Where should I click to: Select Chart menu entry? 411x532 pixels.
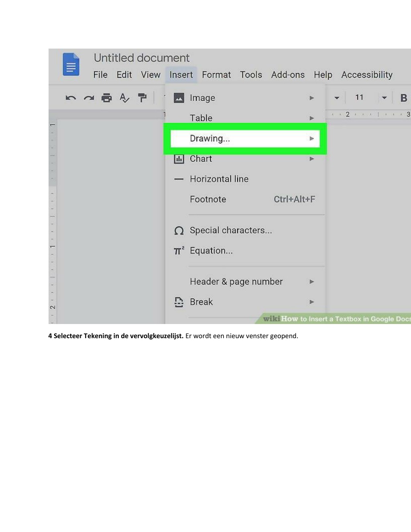pos(245,159)
